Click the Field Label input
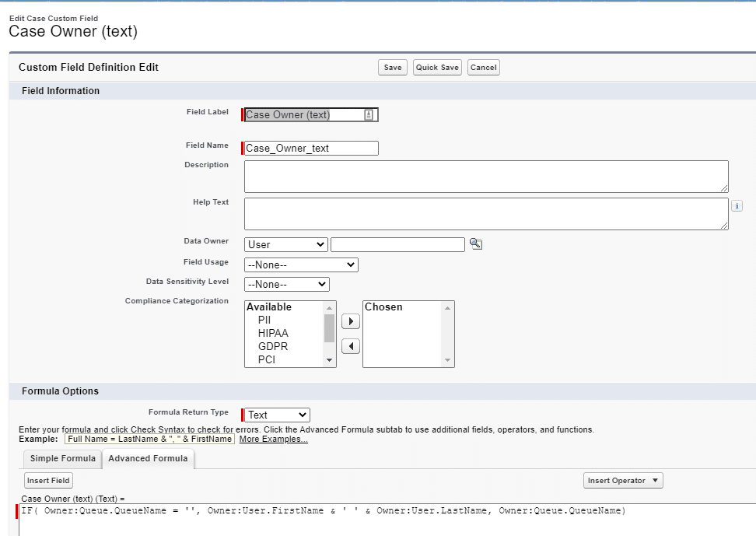 (x=311, y=115)
